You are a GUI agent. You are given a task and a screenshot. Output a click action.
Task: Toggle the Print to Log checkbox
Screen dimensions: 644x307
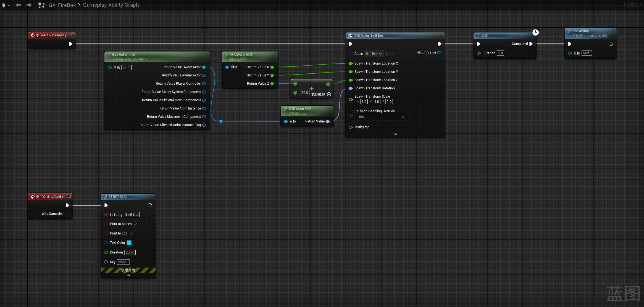point(132,233)
